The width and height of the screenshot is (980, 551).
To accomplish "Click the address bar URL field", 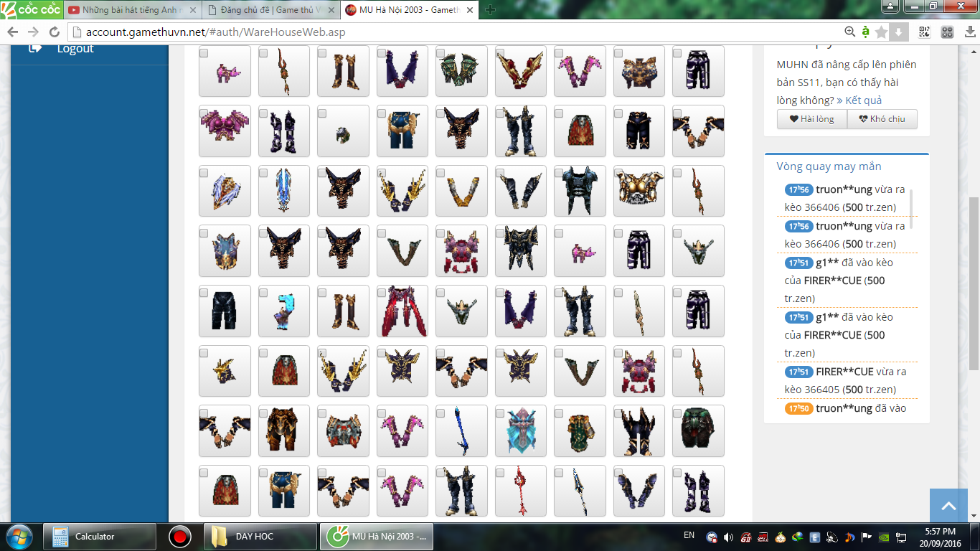I will [x=456, y=32].
